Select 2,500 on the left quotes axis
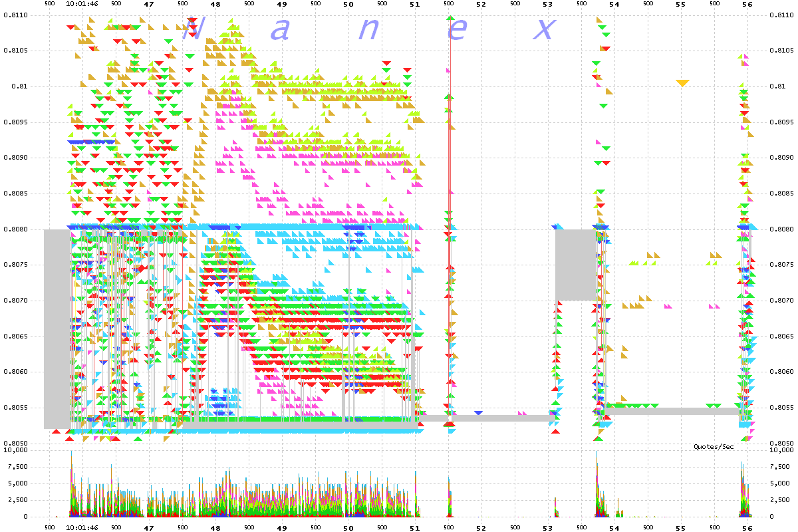The width and height of the screenshot is (798, 532). pos(19,500)
